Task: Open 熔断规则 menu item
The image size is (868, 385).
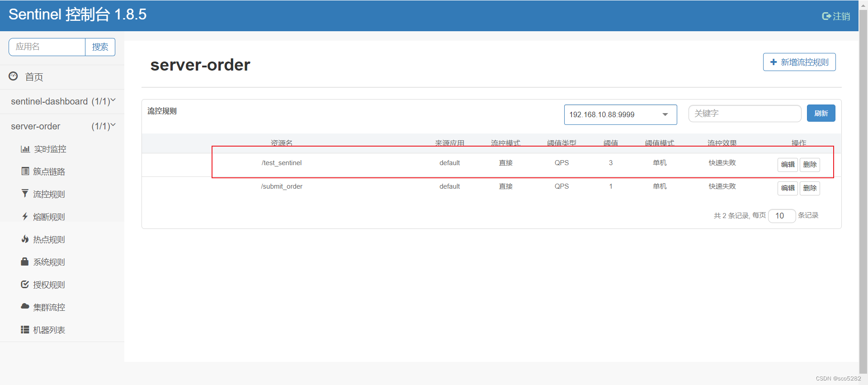Action: coord(49,217)
